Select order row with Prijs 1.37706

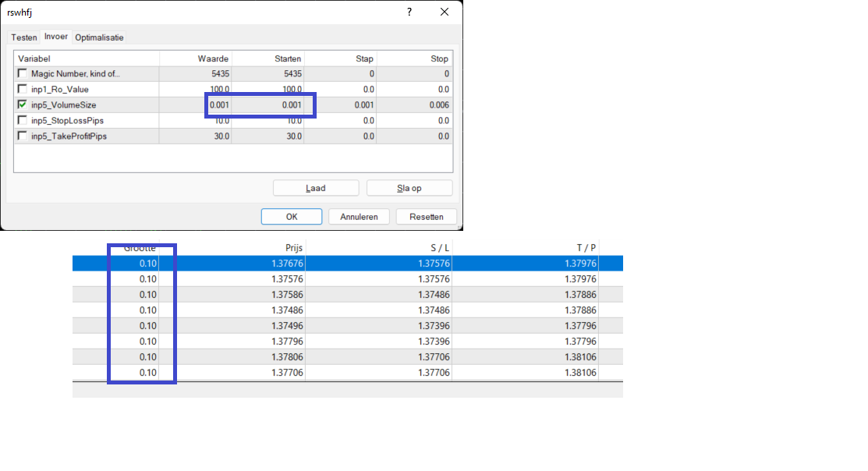click(x=348, y=373)
